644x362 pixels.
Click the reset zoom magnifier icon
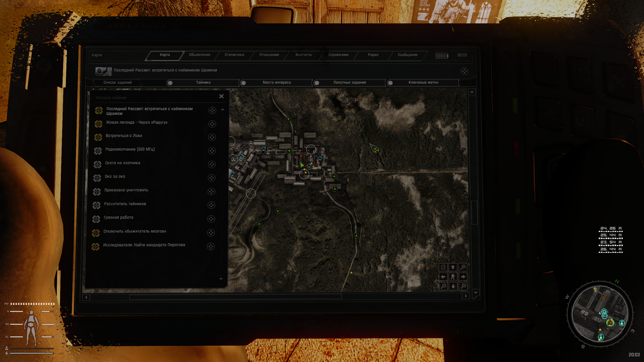pos(463,286)
